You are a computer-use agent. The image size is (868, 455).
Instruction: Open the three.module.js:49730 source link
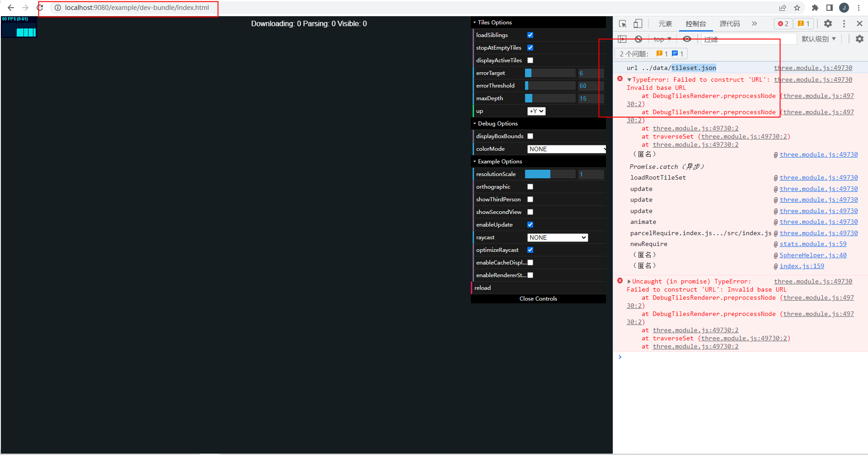pos(813,68)
